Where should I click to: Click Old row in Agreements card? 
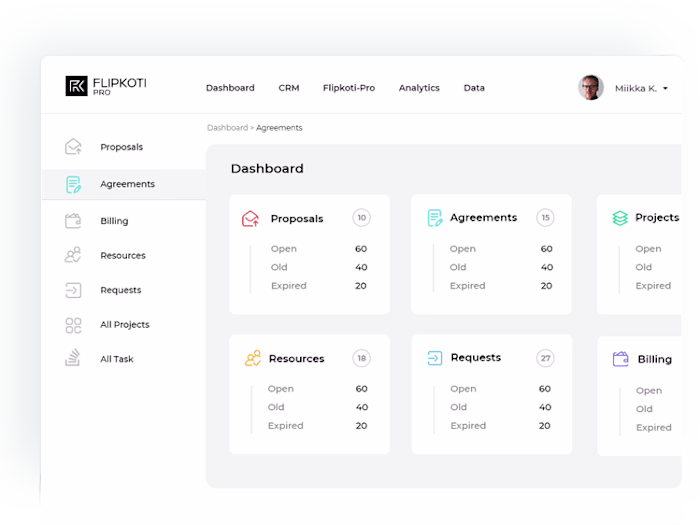point(501,267)
